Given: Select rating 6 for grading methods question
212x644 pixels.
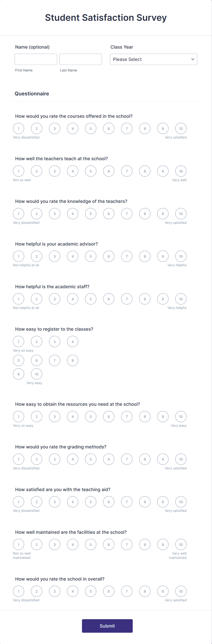Looking at the screenshot, I should [109, 459].
